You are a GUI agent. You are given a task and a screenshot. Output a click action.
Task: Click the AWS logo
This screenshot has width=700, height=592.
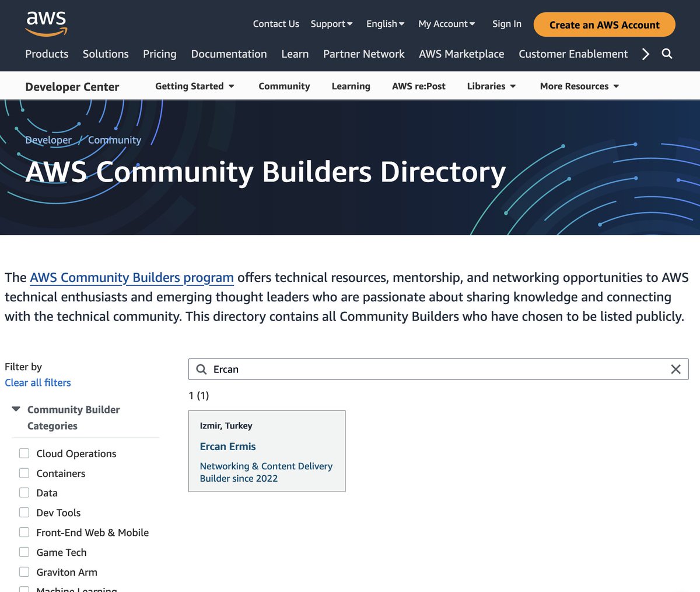click(x=47, y=23)
